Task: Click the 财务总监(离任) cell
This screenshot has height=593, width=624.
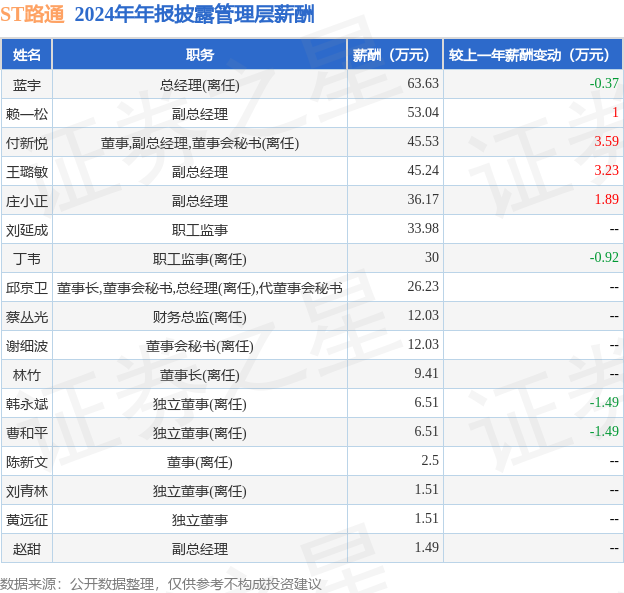Action: [200, 318]
